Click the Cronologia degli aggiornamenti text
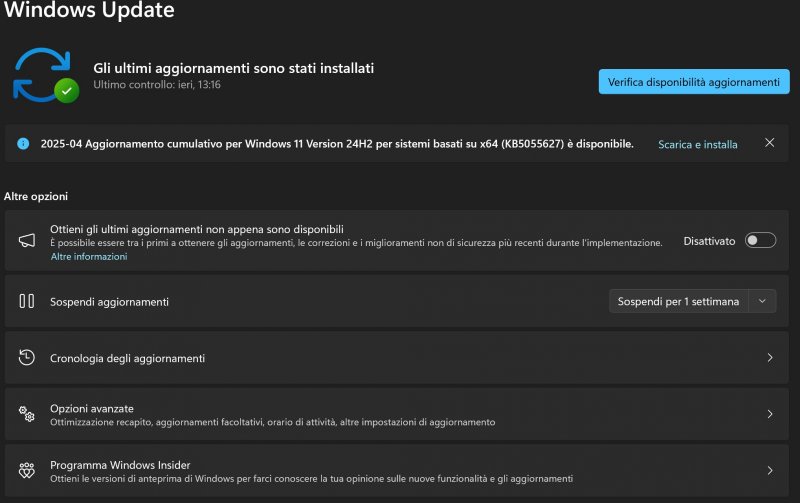800x503 pixels. [128, 358]
